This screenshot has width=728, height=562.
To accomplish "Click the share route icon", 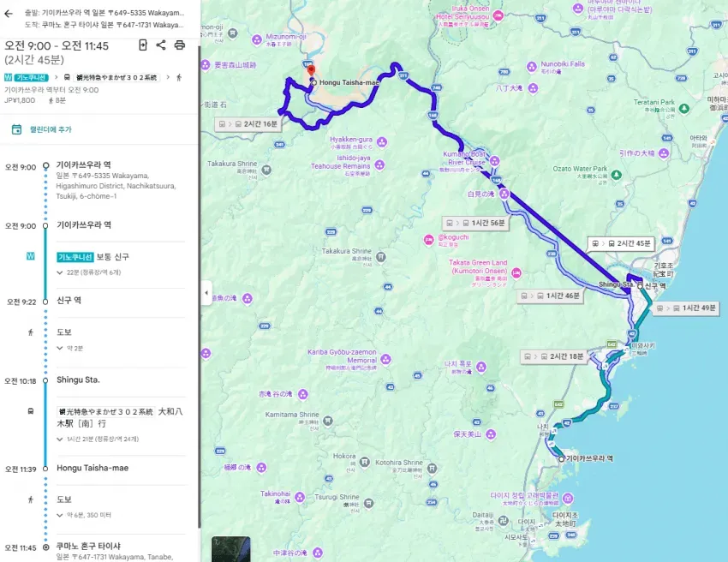I will (161, 45).
